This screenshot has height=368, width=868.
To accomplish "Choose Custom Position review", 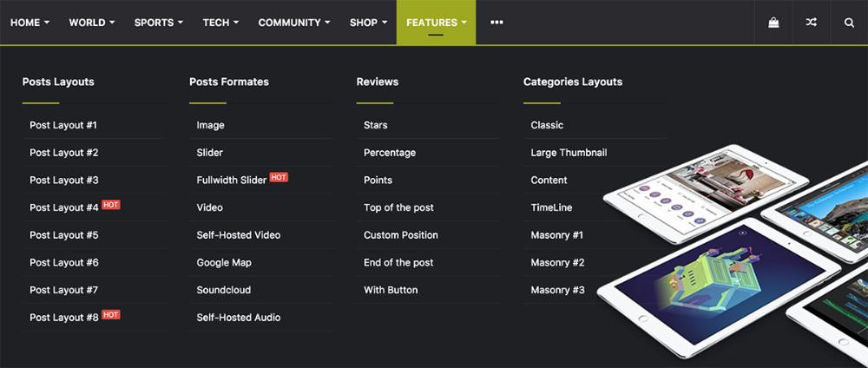I will point(401,235).
